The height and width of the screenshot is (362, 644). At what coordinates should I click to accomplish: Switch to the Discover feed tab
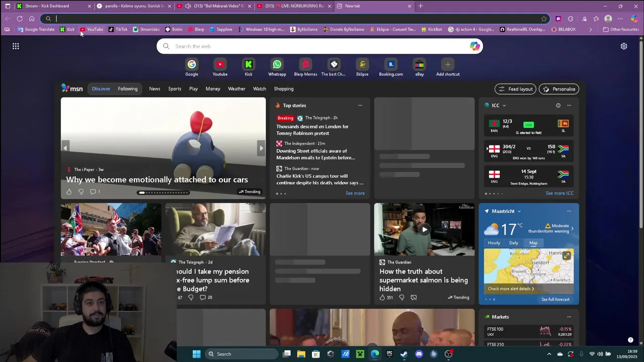coord(101,88)
